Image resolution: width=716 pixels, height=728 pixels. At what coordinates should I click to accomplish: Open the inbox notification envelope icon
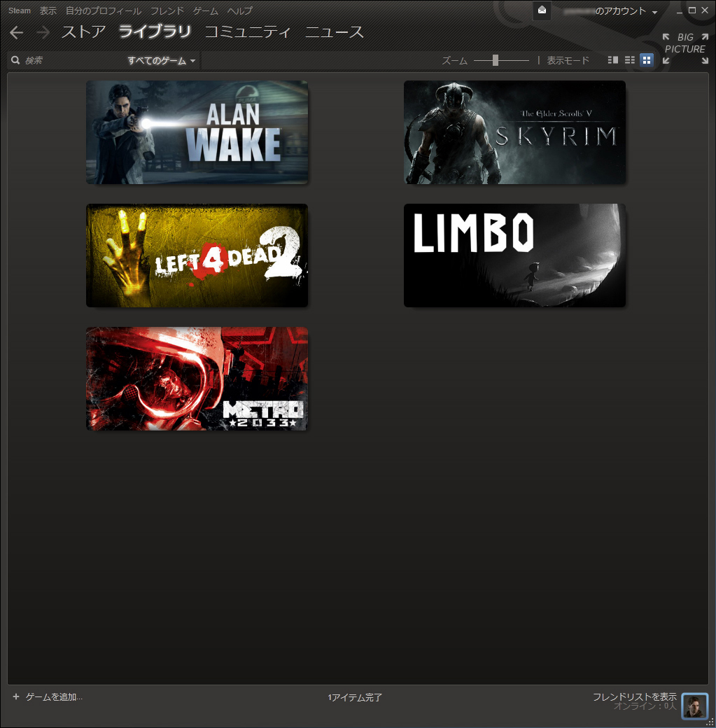(542, 10)
